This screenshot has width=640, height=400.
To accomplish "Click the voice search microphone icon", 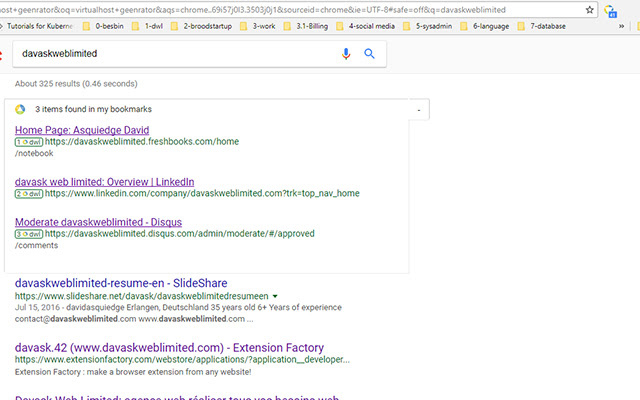I will [x=346, y=54].
